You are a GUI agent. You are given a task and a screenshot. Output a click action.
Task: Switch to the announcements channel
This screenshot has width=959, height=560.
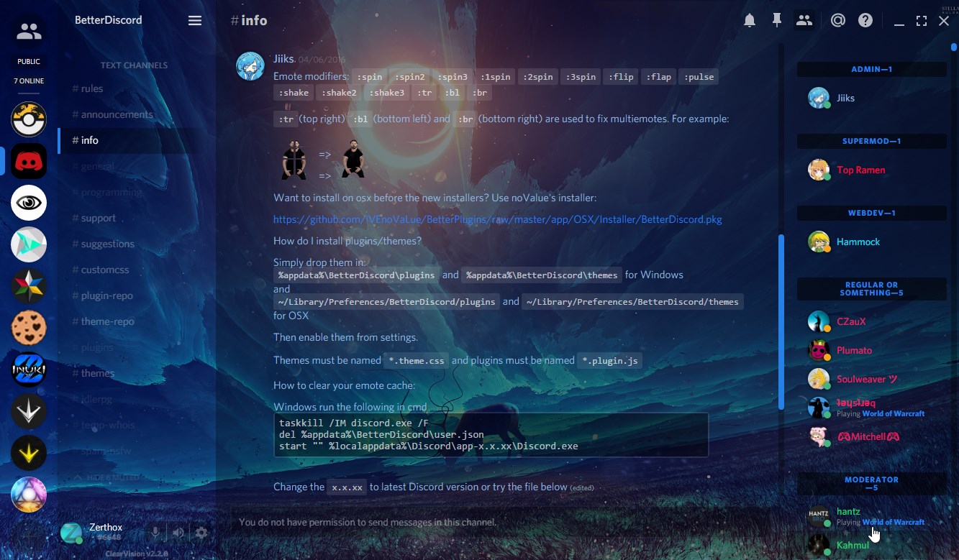pyautogui.click(x=117, y=114)
